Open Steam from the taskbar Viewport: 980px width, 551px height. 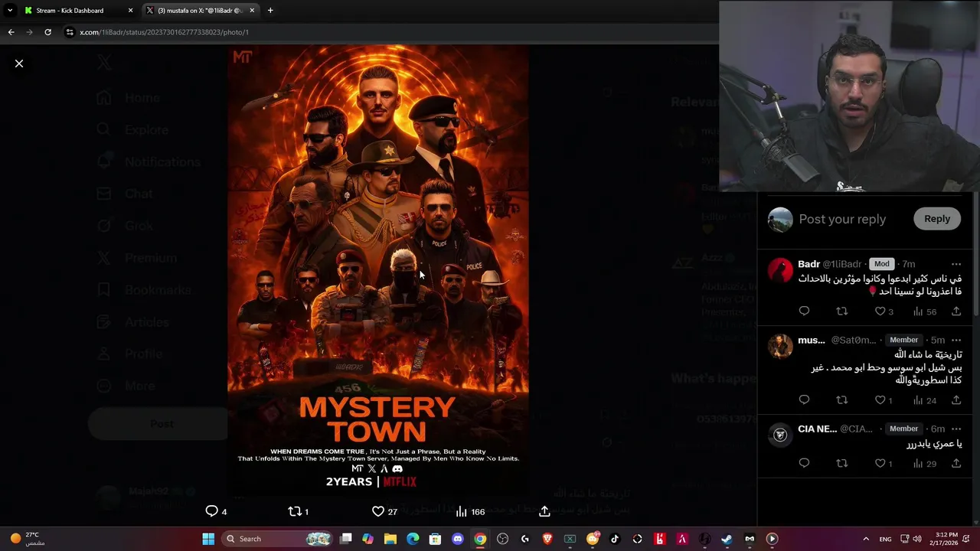point(726,539)
